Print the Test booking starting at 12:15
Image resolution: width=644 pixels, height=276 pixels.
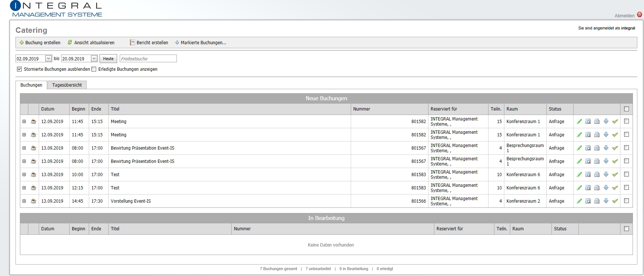[597, 188]
